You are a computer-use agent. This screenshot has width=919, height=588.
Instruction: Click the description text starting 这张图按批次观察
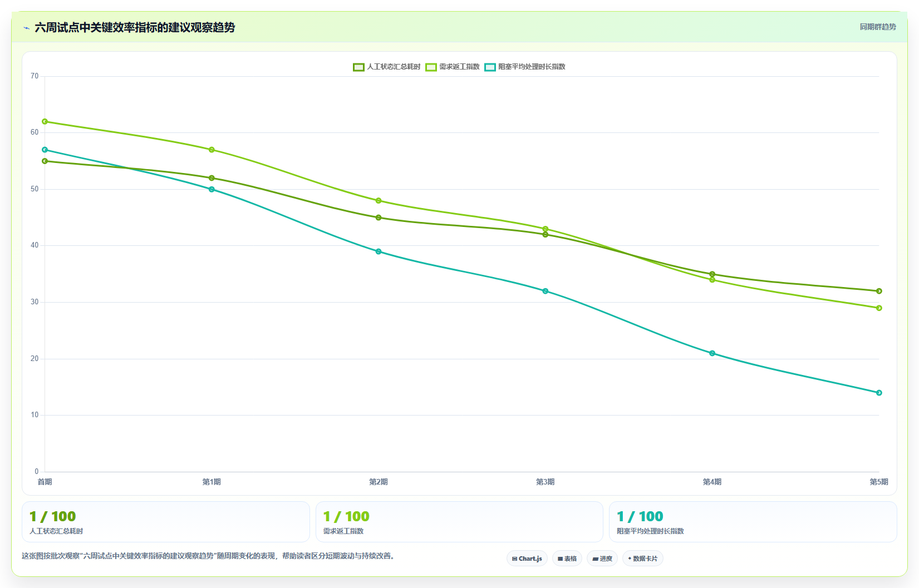(x=208, y=556)
